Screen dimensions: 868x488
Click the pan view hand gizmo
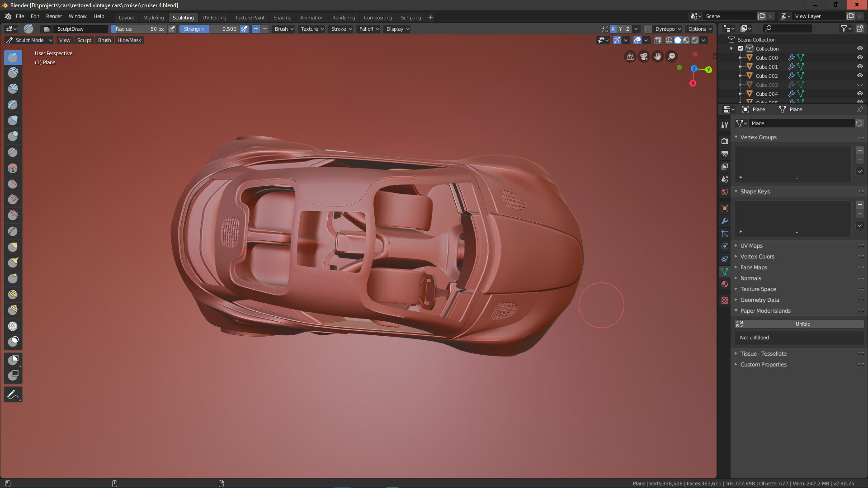tap(658, 56)
